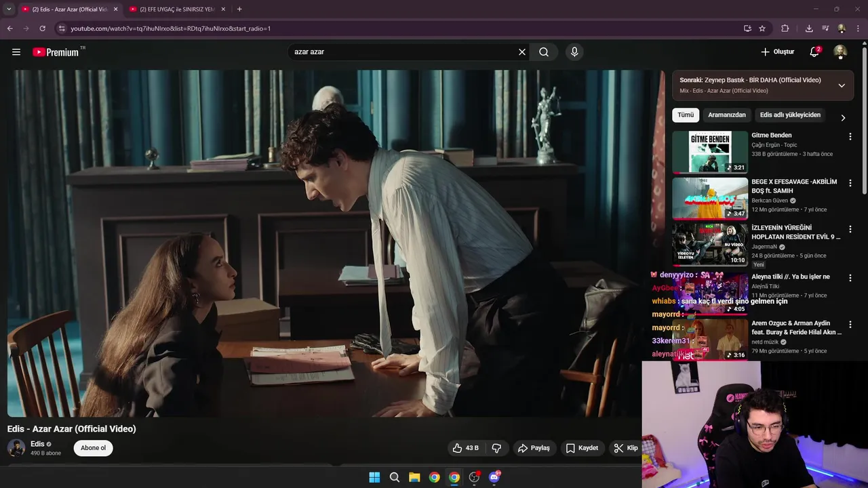Select Edis adlı yükleyiciden filter chip

click(790, 115)
